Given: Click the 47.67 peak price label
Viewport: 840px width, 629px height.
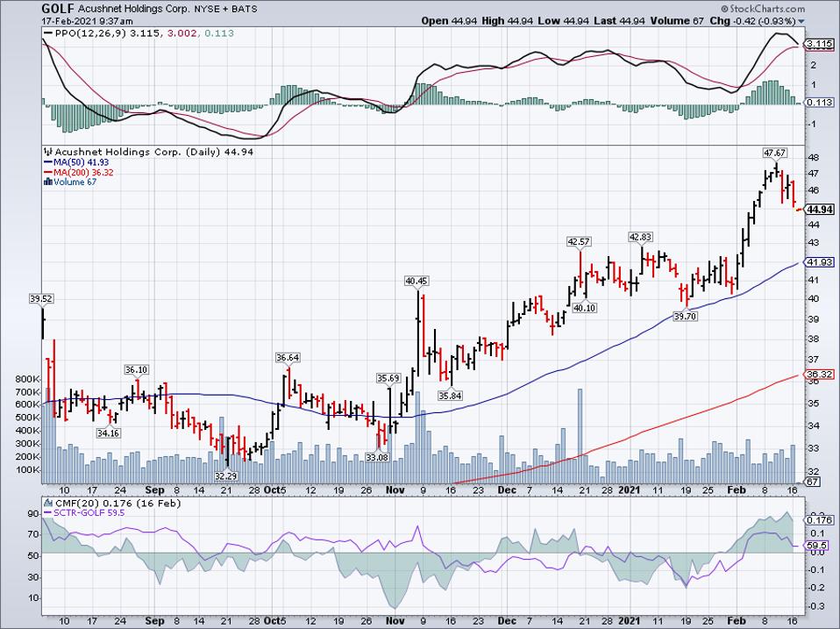Looking at the screenshot, I should [x=774, y=153].
